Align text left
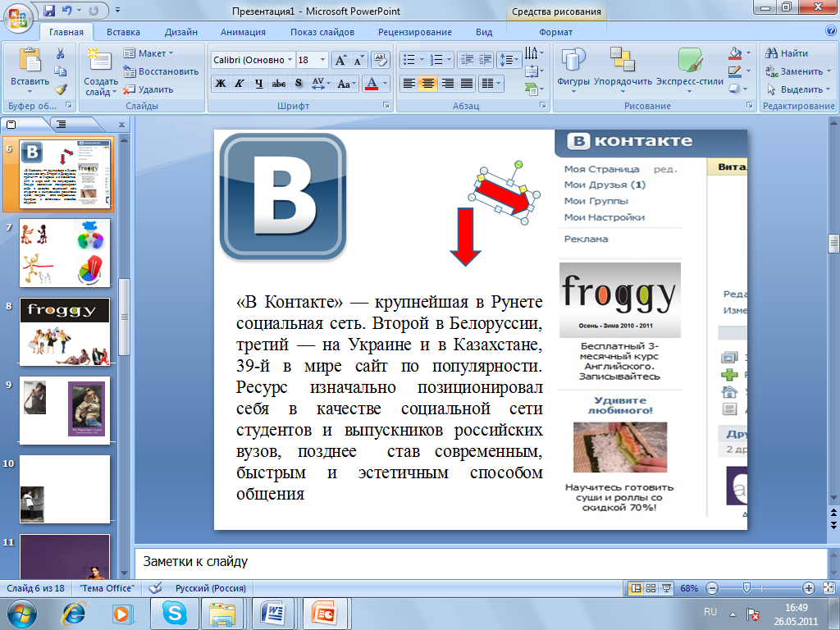Viewport: 840px width, 630px height. tap(409, 84)
